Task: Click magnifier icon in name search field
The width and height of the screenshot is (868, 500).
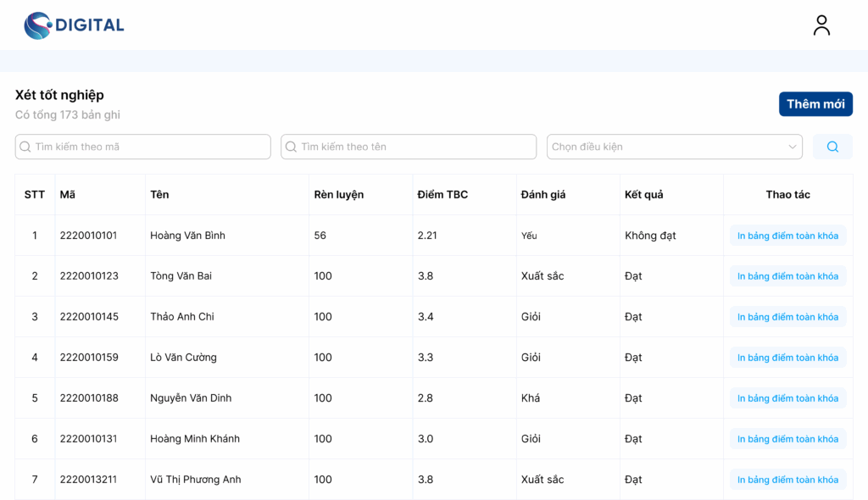Action: [292, 147]
